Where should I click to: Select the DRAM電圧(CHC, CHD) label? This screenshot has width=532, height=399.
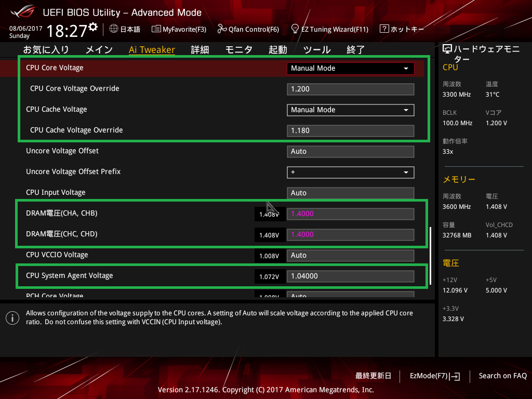point(62,234)
